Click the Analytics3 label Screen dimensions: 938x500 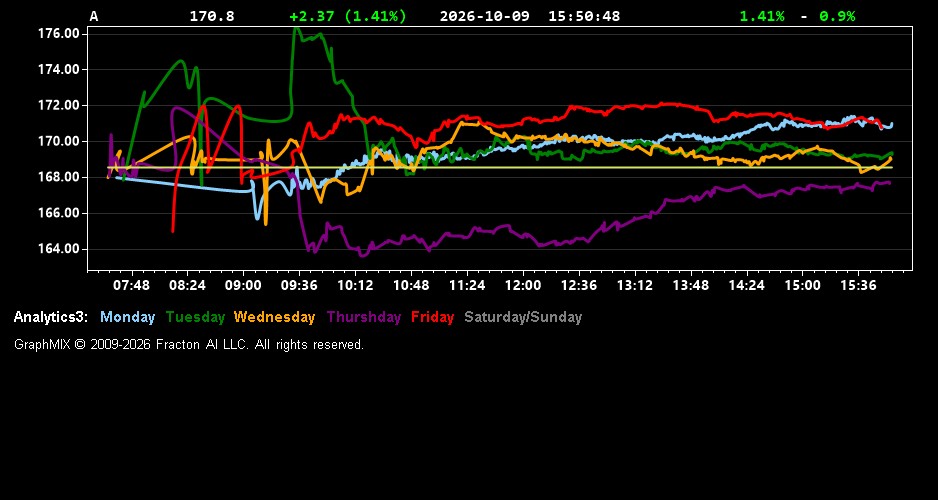point(51,317)
